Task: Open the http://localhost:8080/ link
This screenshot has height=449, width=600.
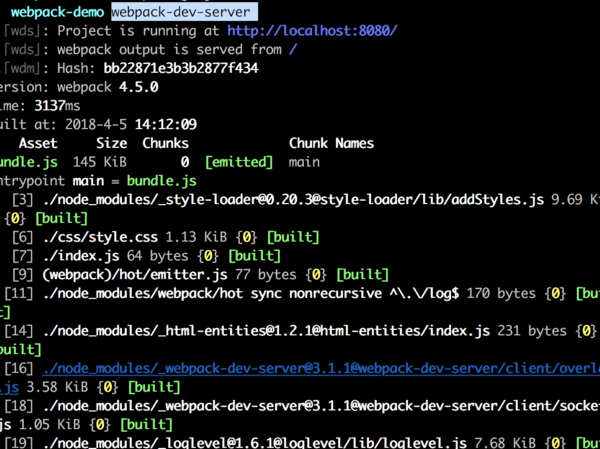Action: click(312, 31)
